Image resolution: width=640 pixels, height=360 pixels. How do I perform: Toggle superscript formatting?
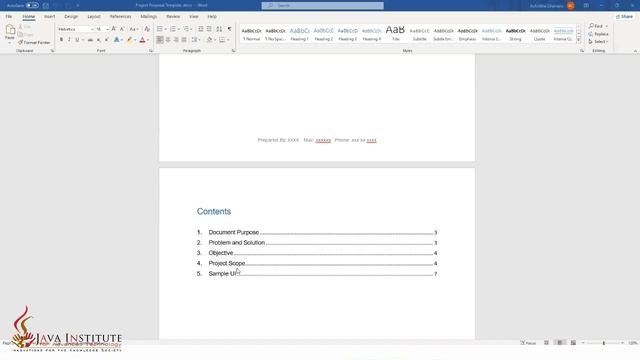tap(107, 40)
